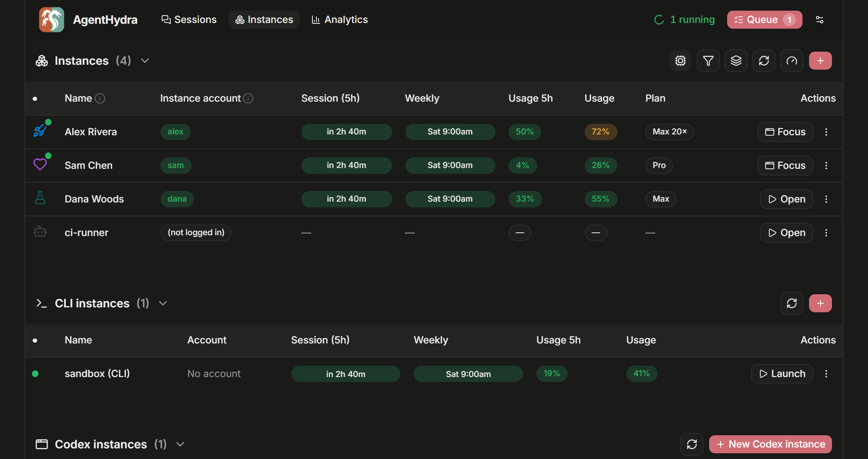
Task: Click the alex account badge
Action: pyautogui.click(x=175, y=132)
